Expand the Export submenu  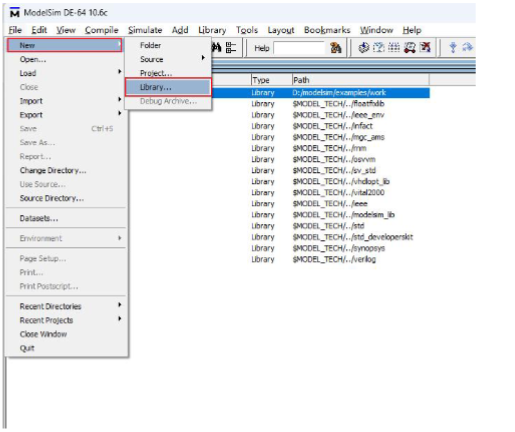coord(66,115)
